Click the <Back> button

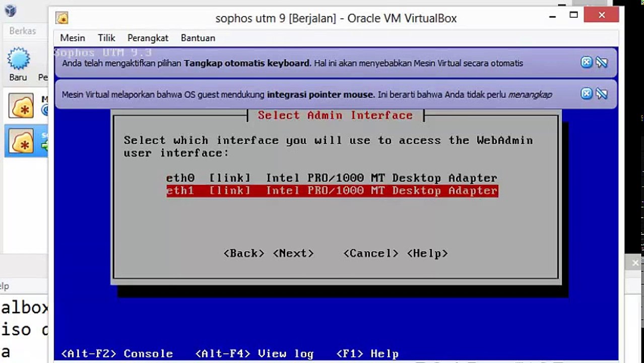pos(244,253)
